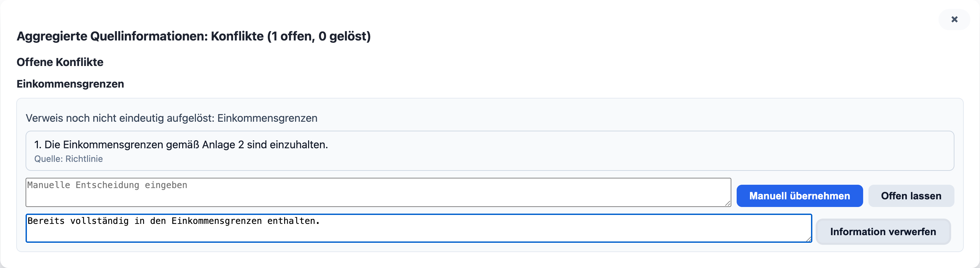This screenshot has width=980, height=268.
Task: Select the source statement about Anlage 2
Action: [x=181, y=145]
